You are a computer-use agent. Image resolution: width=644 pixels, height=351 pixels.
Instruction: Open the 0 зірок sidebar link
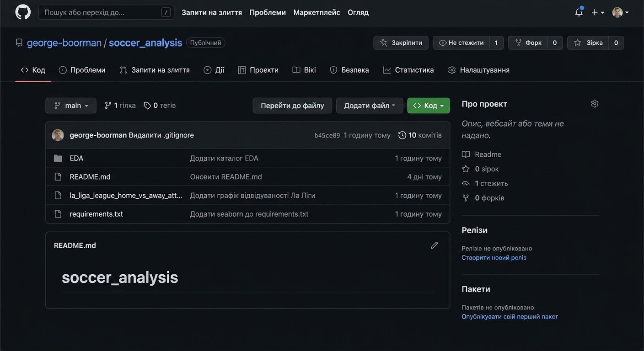[480, 169]
